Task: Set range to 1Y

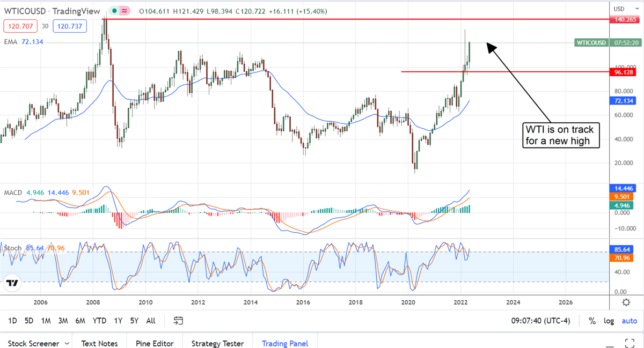Action: coord(118,321)
